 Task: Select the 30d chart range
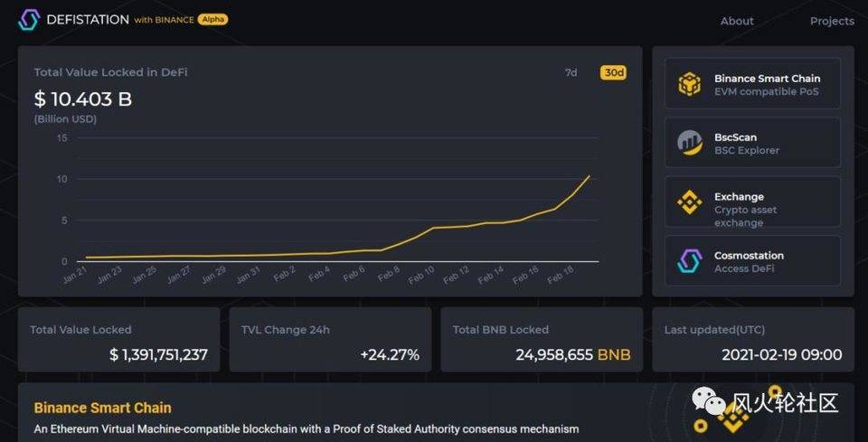(613, 72)
